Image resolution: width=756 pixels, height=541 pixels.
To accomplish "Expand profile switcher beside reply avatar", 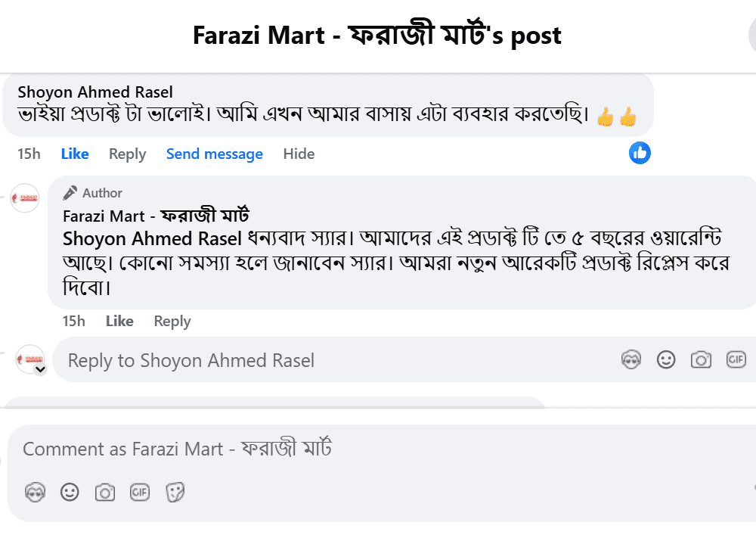I will click(41, 370).
